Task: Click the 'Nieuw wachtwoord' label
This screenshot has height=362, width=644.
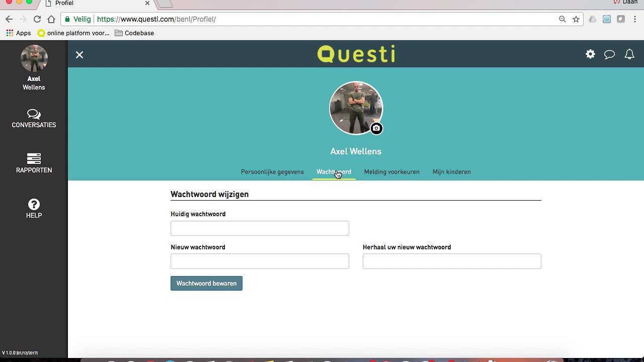Action: point(198,247)
